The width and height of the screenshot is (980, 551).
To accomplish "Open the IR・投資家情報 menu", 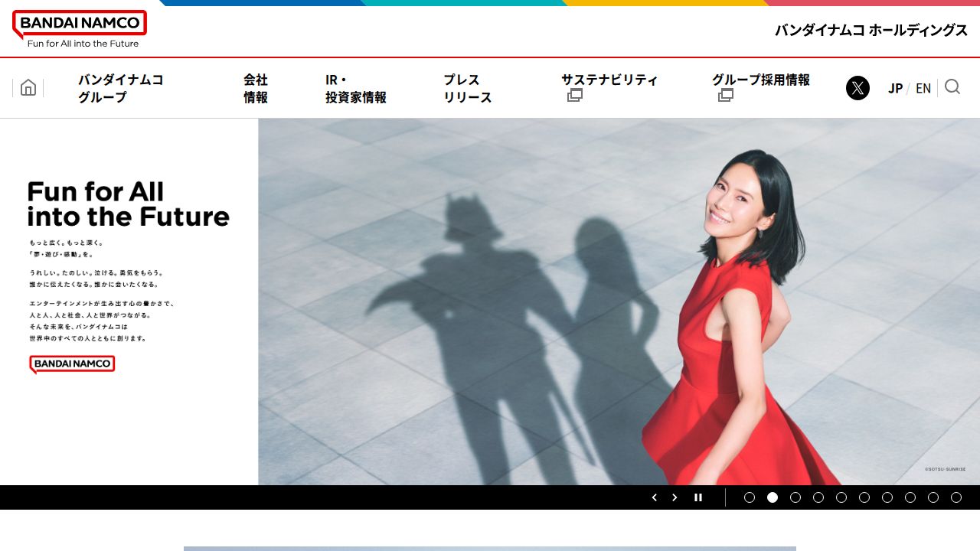I will pos(356,88).
